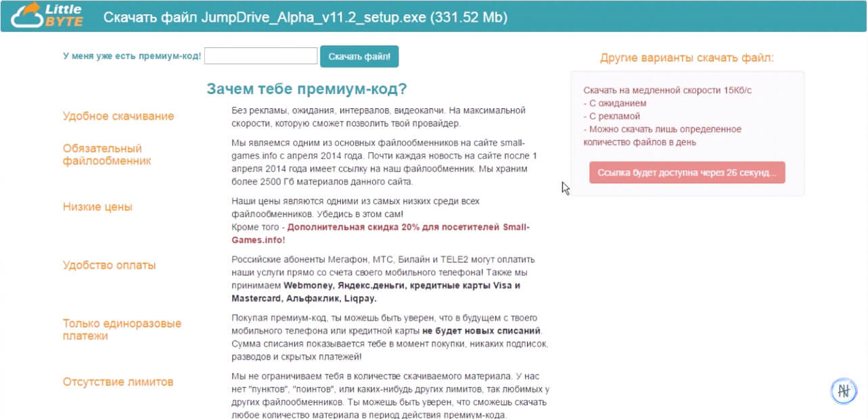Click the text 'Скачать на медленной скорости 15Кб/с'
This screenshot has height=419, width=868.
[667, 90]
